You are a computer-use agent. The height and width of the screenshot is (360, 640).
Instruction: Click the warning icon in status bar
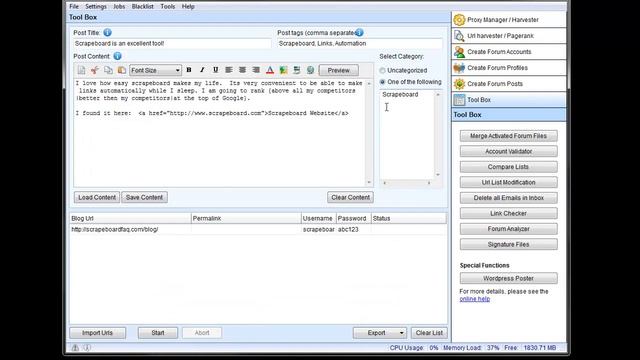[x=75, y=348]
